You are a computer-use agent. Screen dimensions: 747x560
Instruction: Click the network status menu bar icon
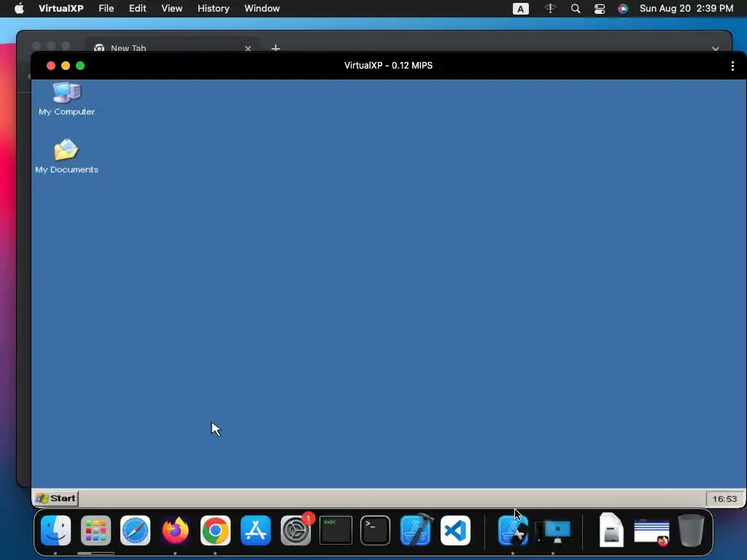[x=550, y=9]
